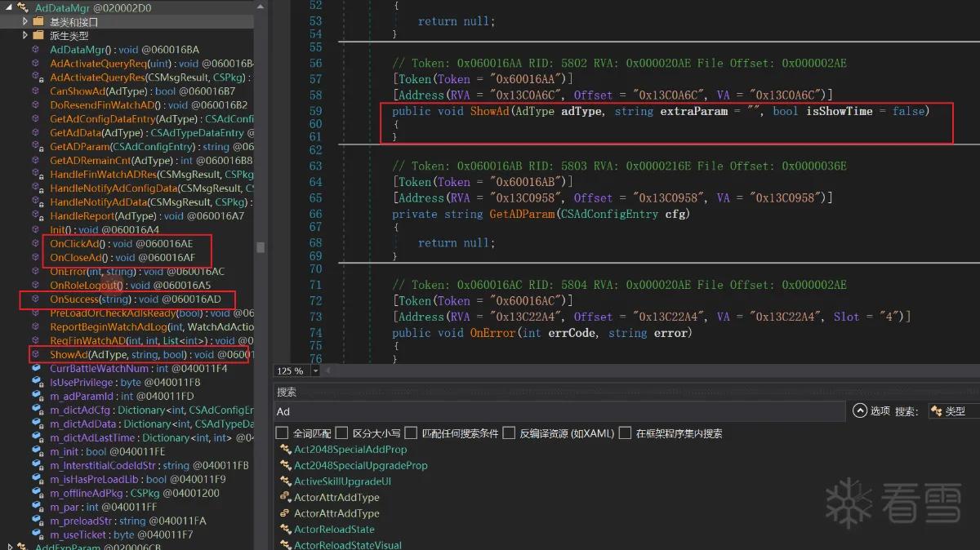Click the field icon beside CurrBattleWatchNum
980x550 pixels.
tap(35, 368)
